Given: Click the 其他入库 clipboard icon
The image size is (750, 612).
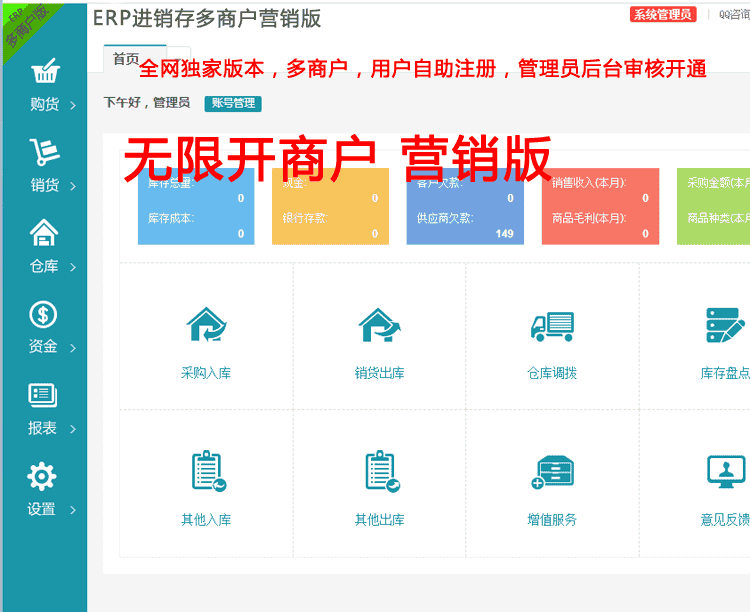Looking at the screenshot, I should [x=209, y=471].
